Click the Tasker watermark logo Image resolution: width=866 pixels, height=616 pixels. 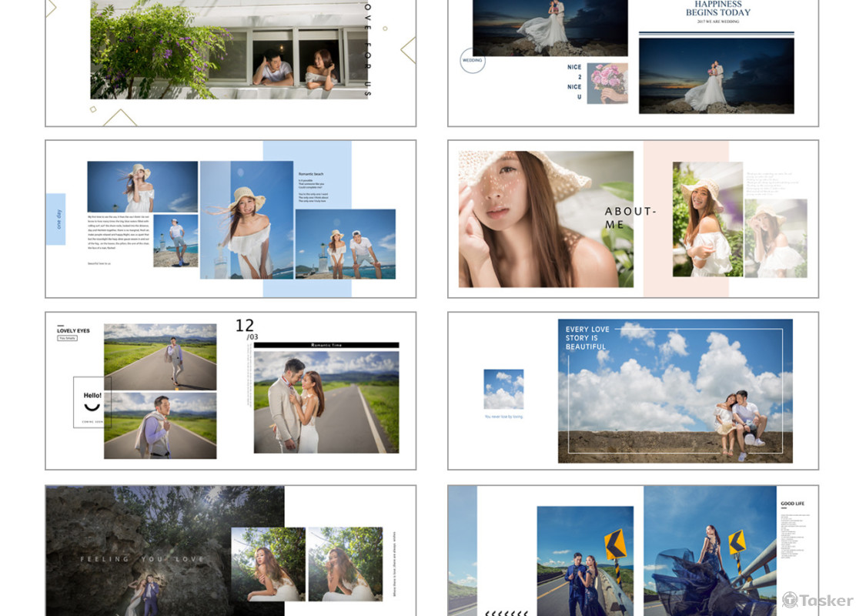pos(817,600)
